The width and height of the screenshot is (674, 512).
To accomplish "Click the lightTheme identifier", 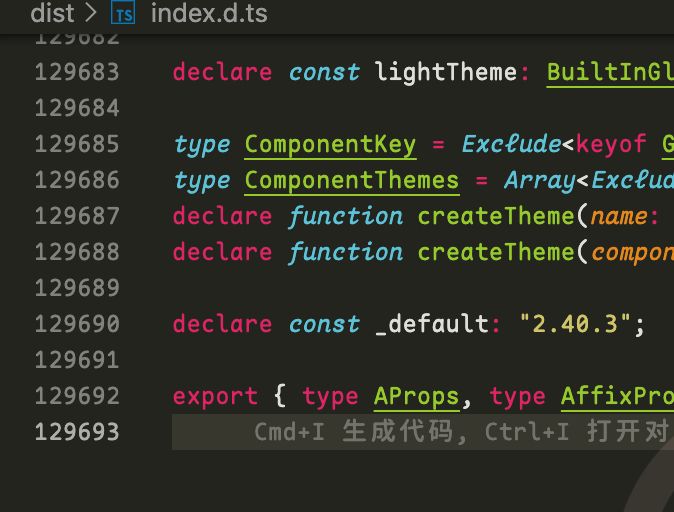I will pyautogui.click(x=446, y=72).
